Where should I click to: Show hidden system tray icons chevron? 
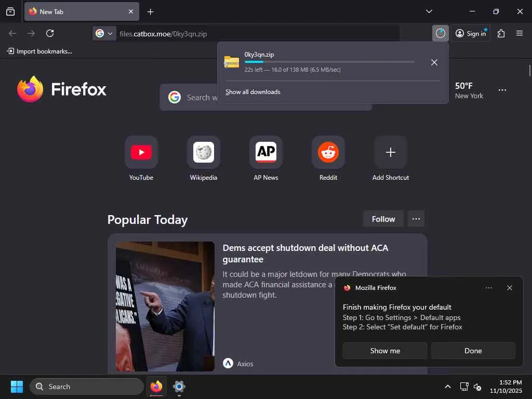click(447, 387)
